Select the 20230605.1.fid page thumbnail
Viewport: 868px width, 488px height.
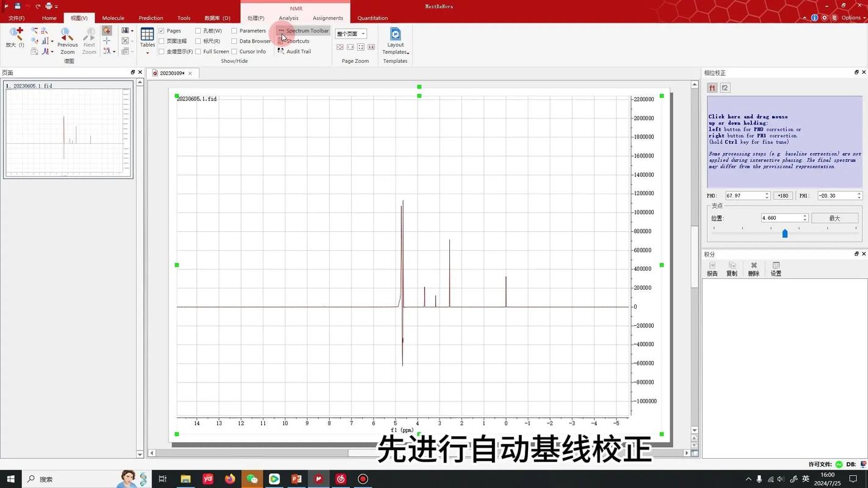(x=67, y=131)
